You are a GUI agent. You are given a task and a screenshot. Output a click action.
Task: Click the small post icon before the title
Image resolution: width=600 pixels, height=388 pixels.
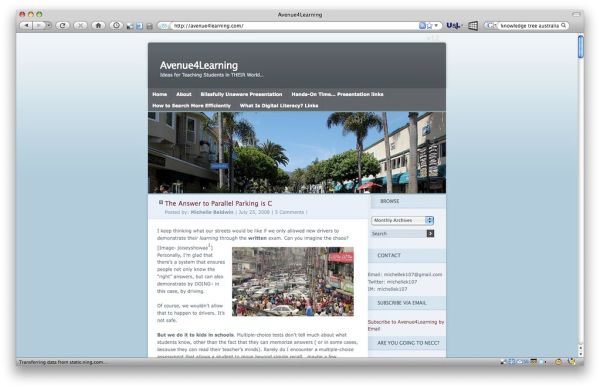click(161, 202)
